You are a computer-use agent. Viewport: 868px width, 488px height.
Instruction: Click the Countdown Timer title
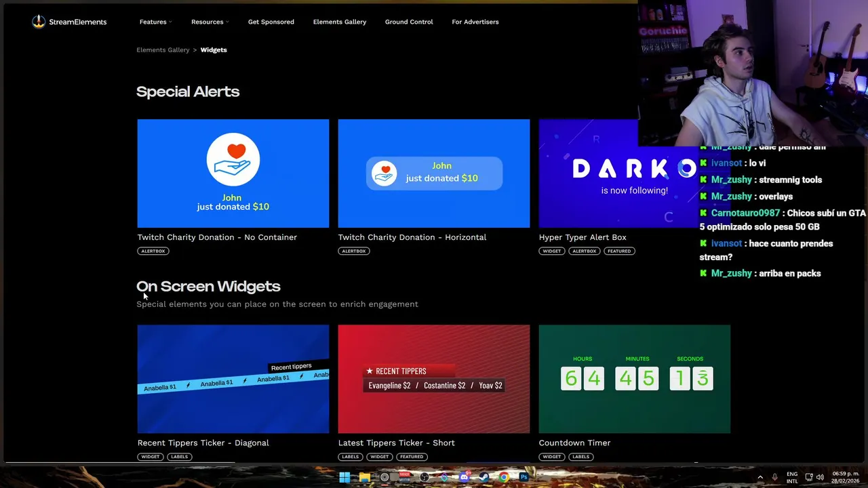575,443
